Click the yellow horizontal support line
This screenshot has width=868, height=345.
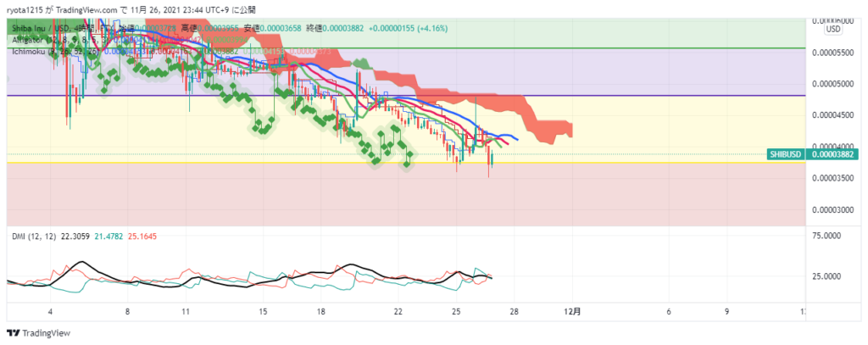593,163
